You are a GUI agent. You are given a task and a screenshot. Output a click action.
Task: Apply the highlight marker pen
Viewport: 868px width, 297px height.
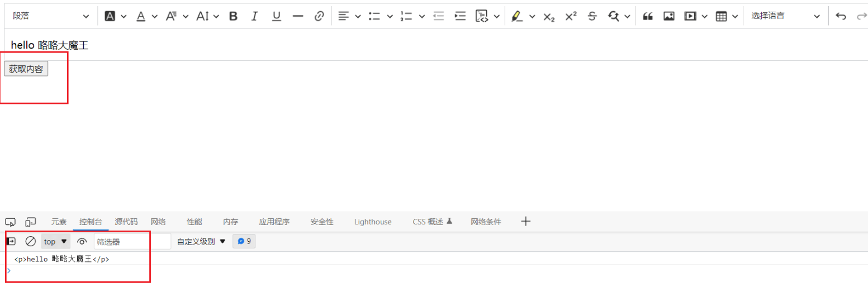point(517,16)
